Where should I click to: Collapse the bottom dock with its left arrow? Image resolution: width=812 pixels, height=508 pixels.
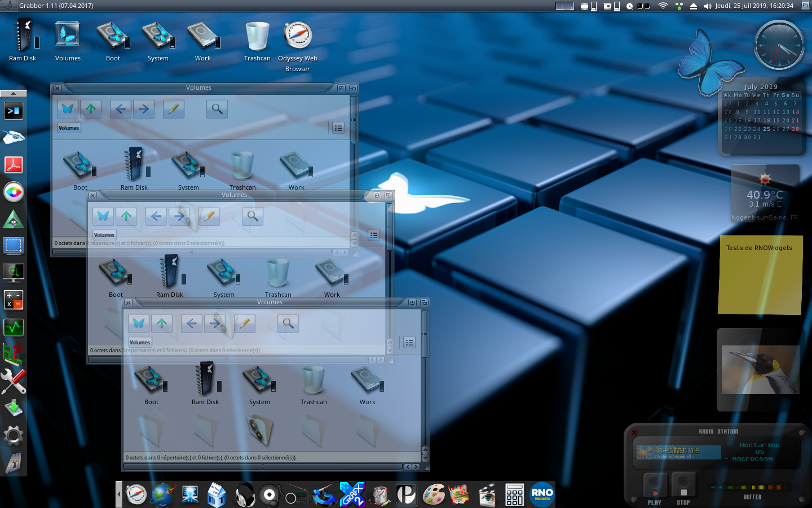(119, 494)
